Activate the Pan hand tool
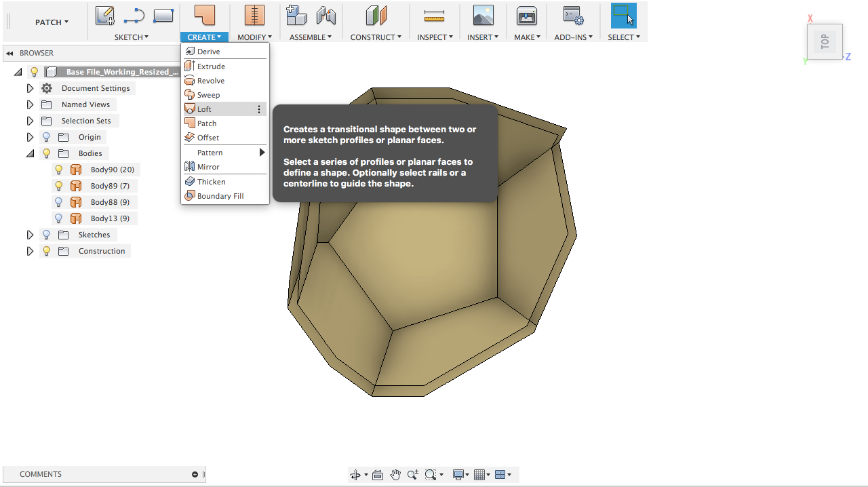 (x=395, y=475)
